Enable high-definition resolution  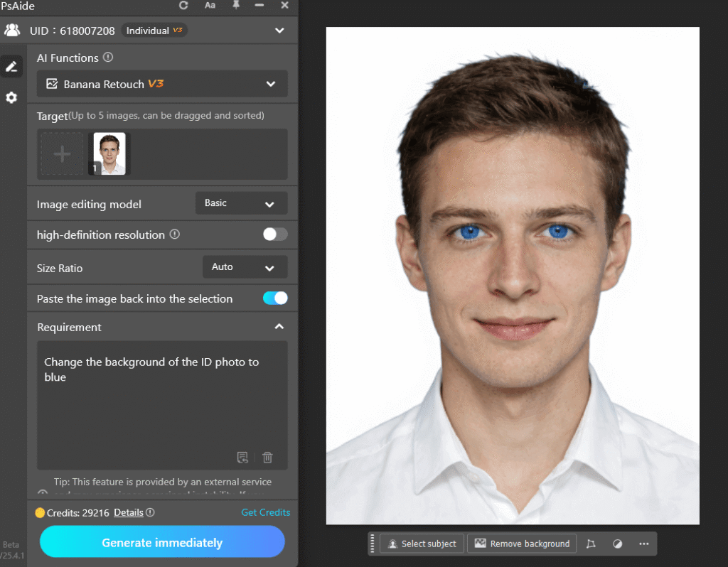coord(274,234)
